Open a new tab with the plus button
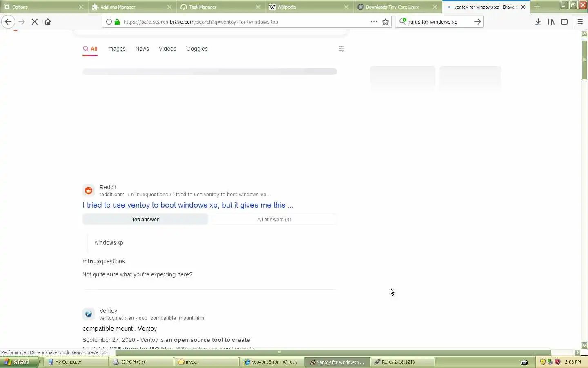Screen dimensions: 588x368 click(537, 7)
